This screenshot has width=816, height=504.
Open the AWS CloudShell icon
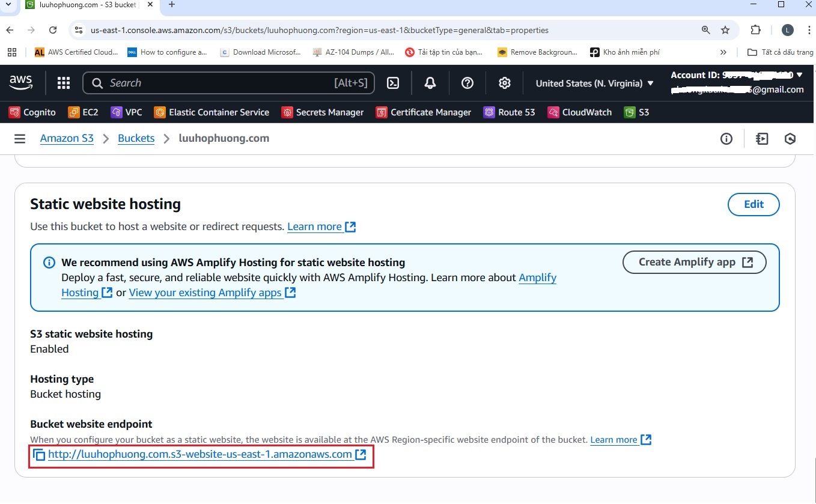[x=393, y=83]
